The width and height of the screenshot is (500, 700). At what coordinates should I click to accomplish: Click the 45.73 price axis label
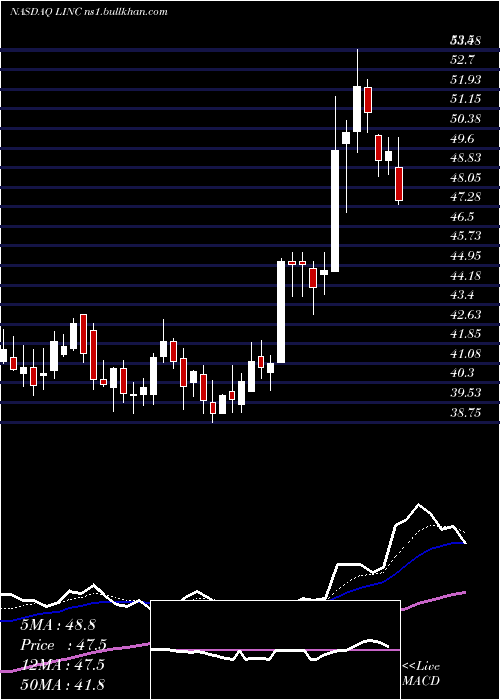[466, 236]
